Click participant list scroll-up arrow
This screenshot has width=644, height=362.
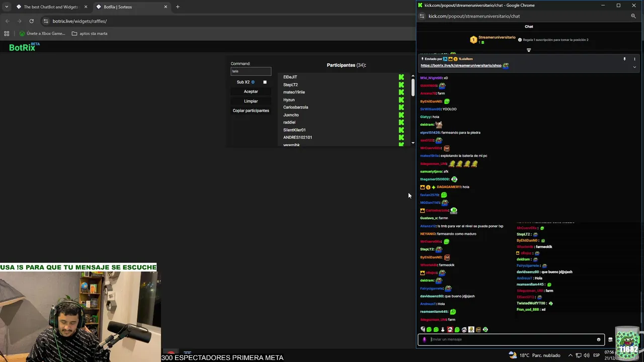click(x=413, y=76)
